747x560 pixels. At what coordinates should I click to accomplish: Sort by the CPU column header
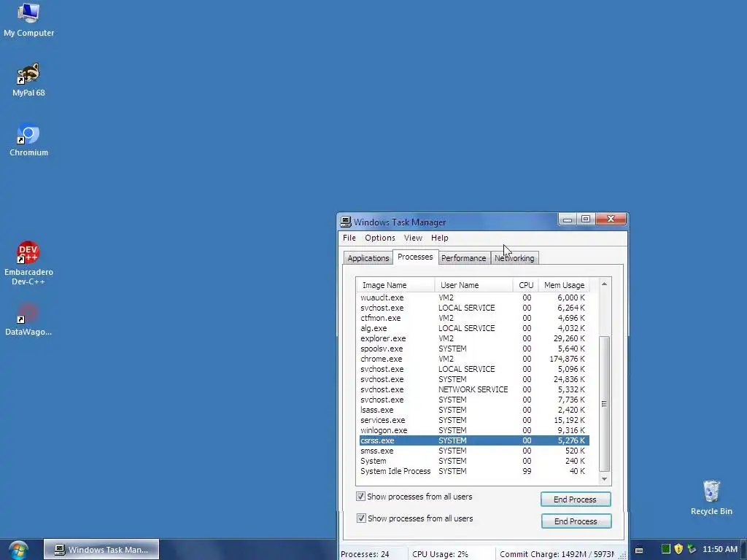point(525,285)
